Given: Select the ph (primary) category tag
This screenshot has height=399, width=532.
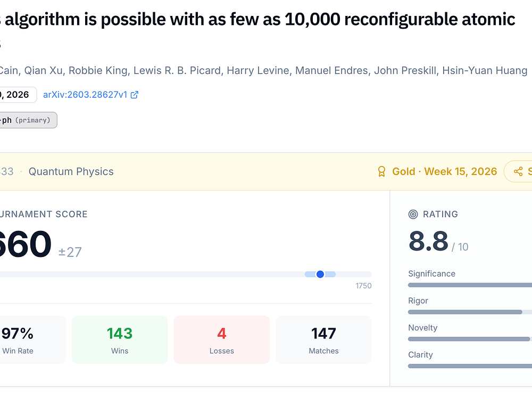Looking at the screenshot, I should pos(27,120).
